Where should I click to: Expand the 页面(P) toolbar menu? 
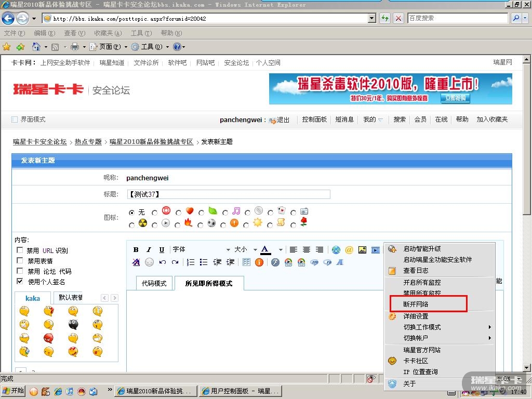pyautogui.click(x=126, y=47)
